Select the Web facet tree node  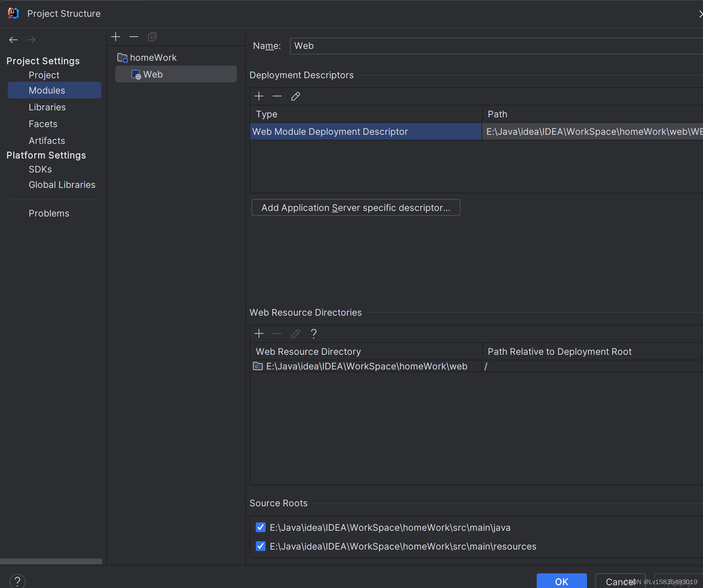[153, 74]
